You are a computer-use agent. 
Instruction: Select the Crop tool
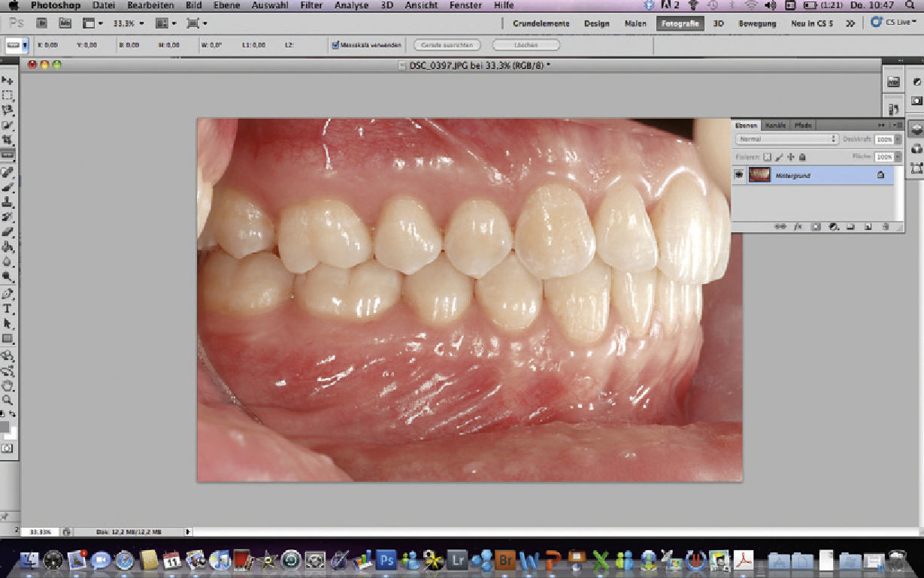pos(8,140)
